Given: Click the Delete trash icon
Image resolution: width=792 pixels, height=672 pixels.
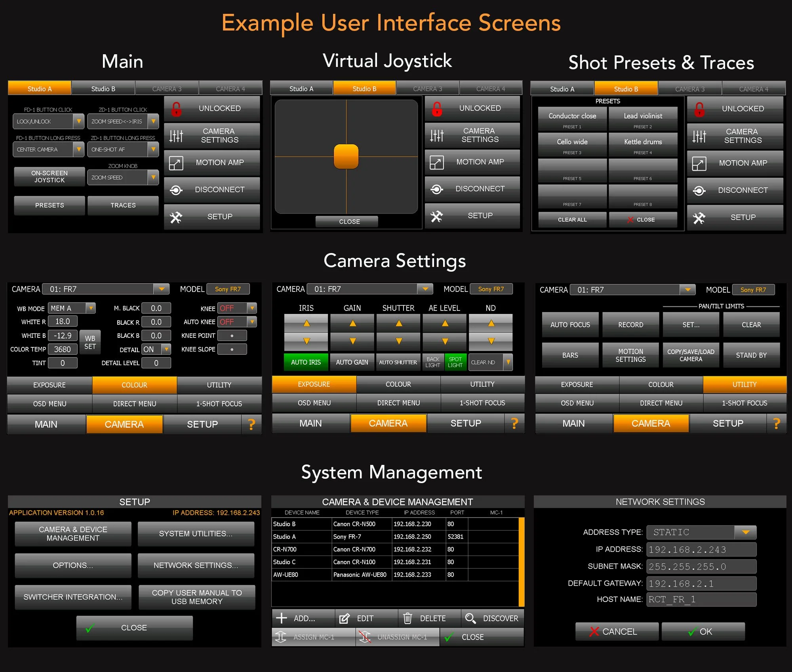Looking at the screenshot, I should [408, 618].
